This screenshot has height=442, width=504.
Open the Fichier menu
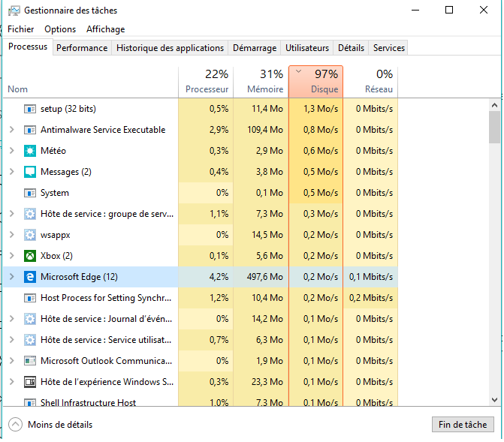(20, 29)
